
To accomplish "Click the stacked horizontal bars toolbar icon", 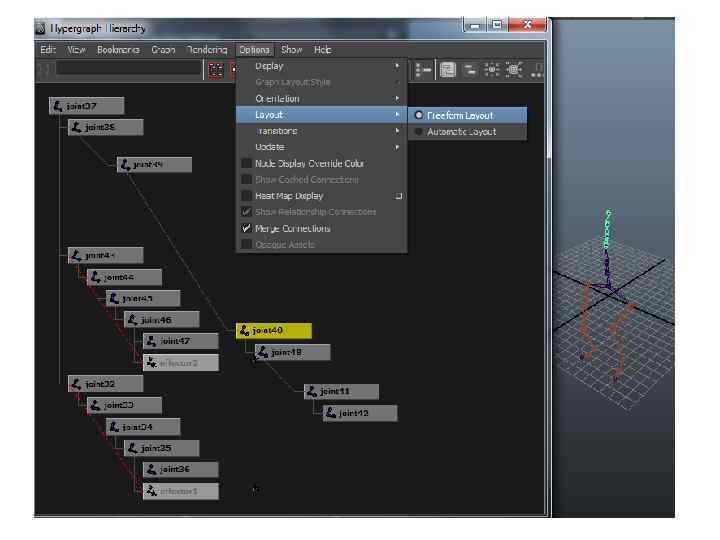I will (x=470, y=70).
